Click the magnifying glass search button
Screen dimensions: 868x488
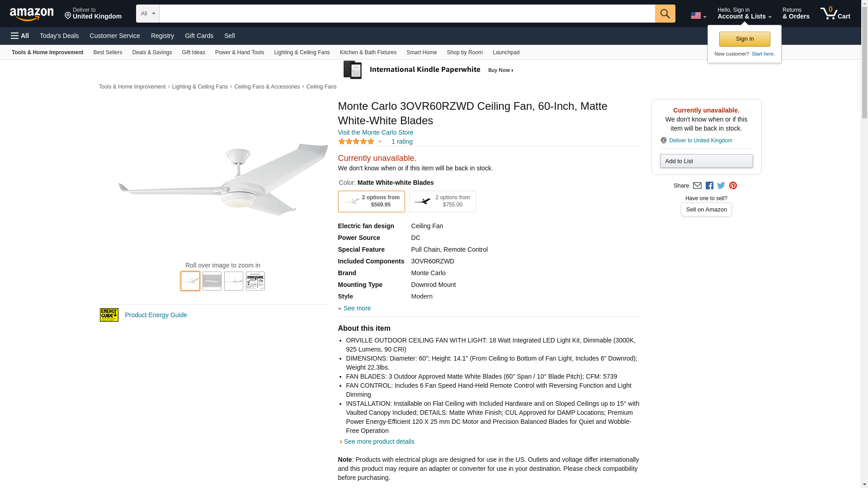pyautogui.click(x=665, y=14)
